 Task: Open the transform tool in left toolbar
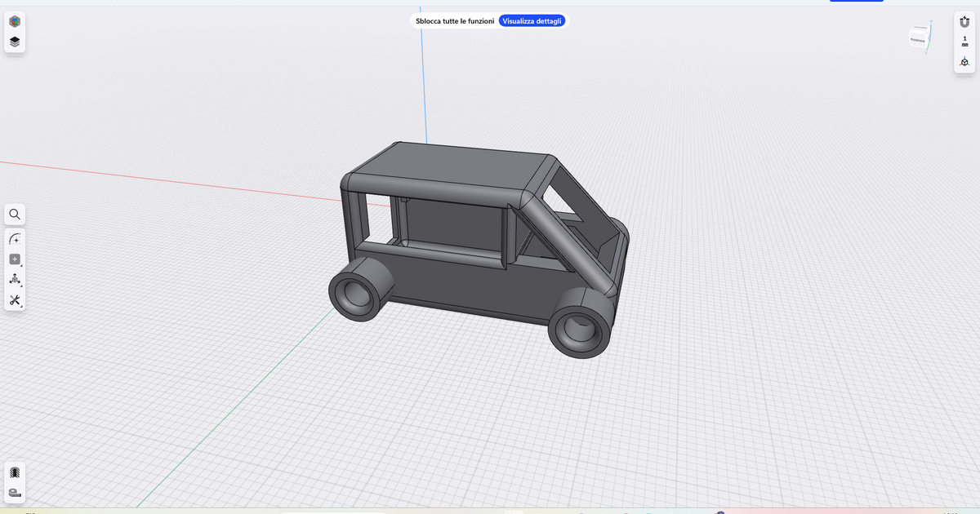point(14,278)
